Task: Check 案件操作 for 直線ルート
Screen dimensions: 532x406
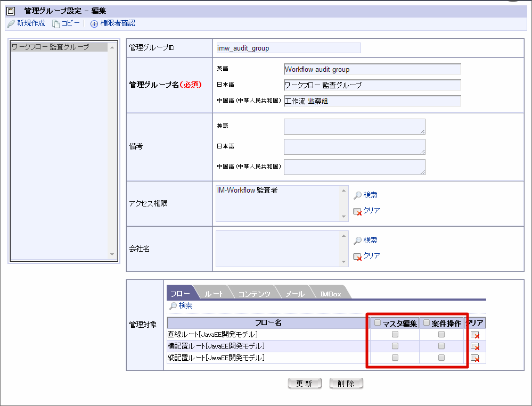Action: click(x=441, y=334)
